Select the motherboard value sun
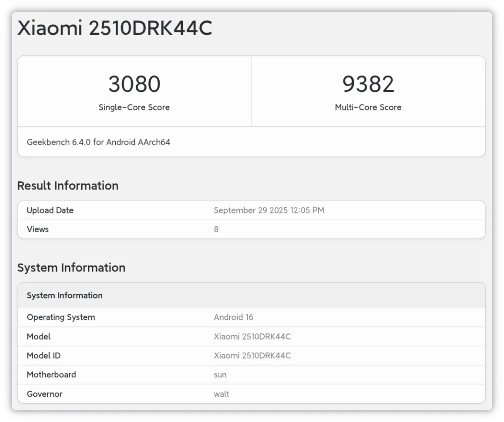 220,375
